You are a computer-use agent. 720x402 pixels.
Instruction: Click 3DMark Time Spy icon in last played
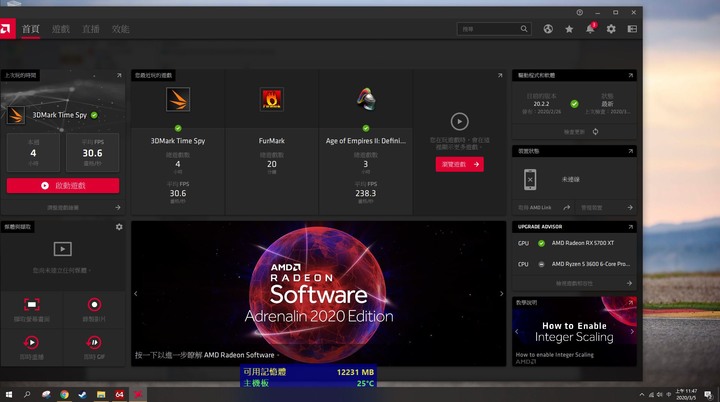click(x=16, y=115)
